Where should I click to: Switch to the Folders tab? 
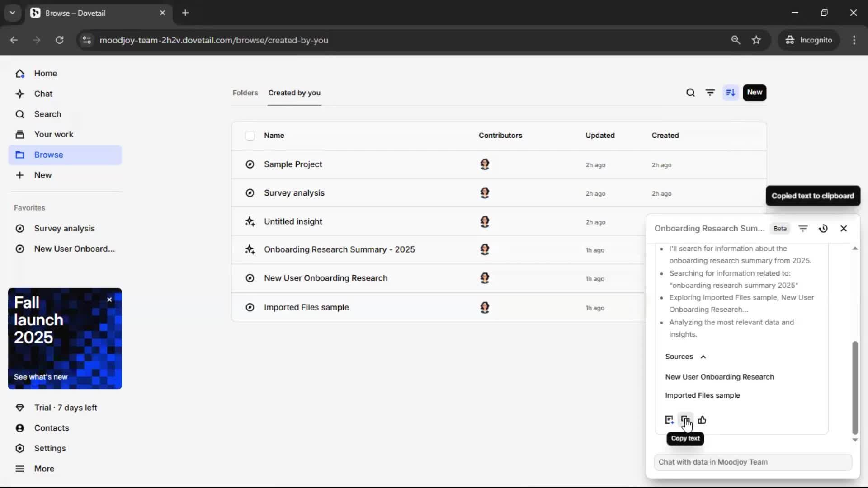click(x=245, y=93)
